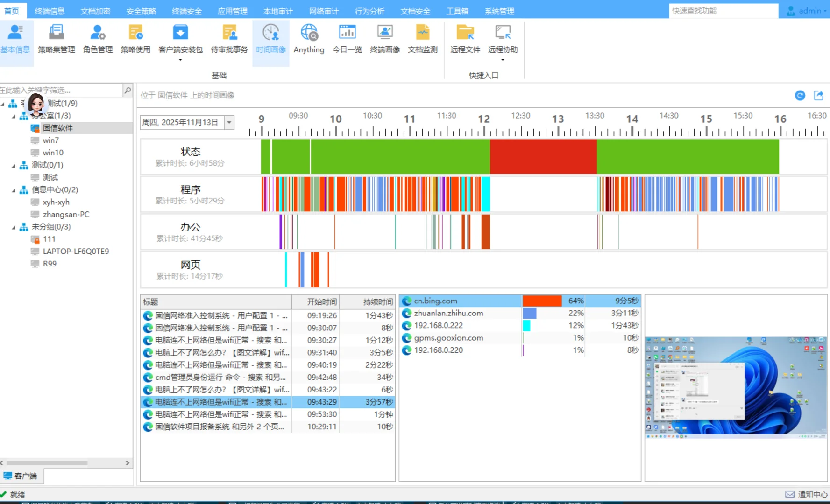Click the locked computer icon for 111
The width and height of the screenshot is (830, 504).
tap(35, 239)
